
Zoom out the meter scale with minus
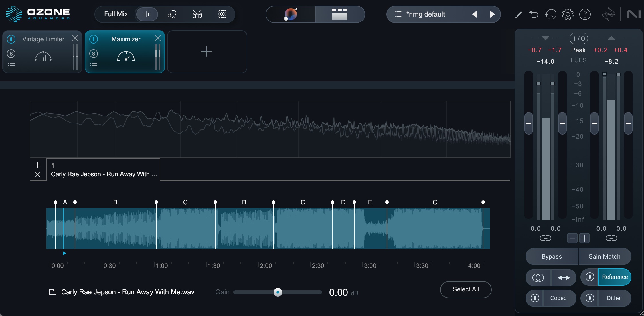(572, 238)
